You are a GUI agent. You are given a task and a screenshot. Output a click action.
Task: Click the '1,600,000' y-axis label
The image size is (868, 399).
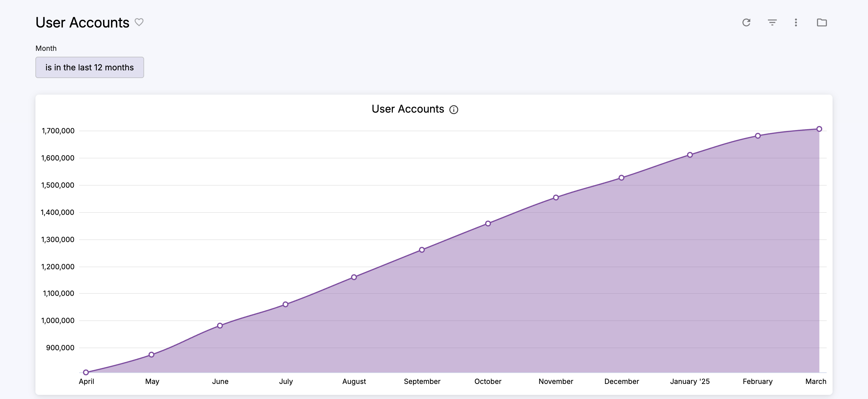(x=58, y=158)
